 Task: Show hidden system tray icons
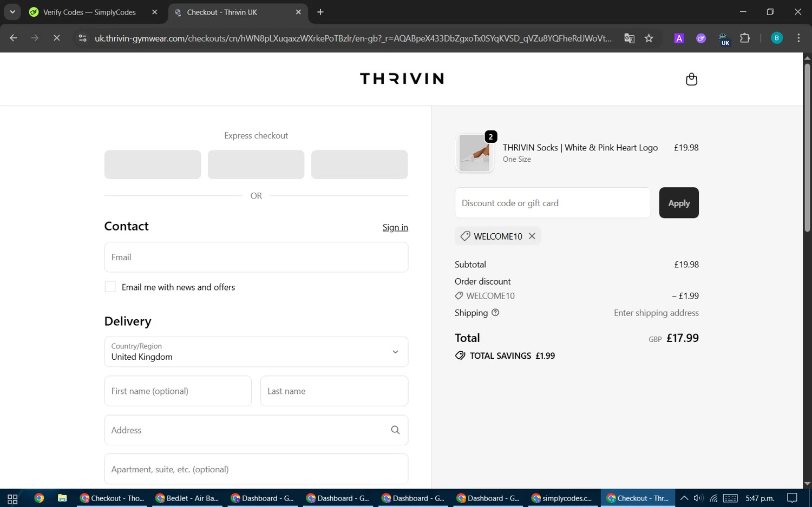pos(684,498)
